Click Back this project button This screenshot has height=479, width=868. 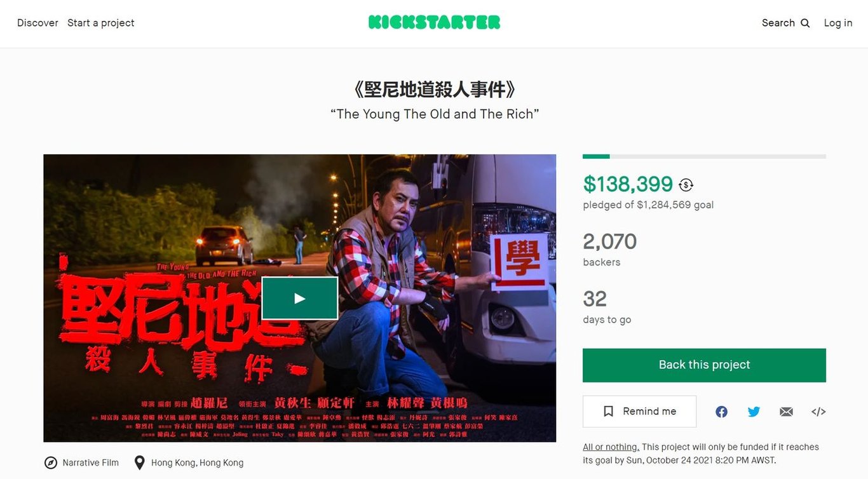[x=704, y=365]
